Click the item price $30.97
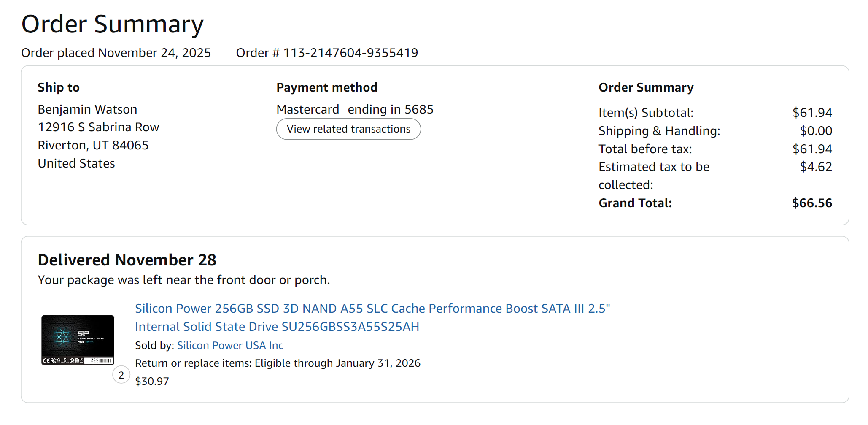 click(x=152, y=381)
